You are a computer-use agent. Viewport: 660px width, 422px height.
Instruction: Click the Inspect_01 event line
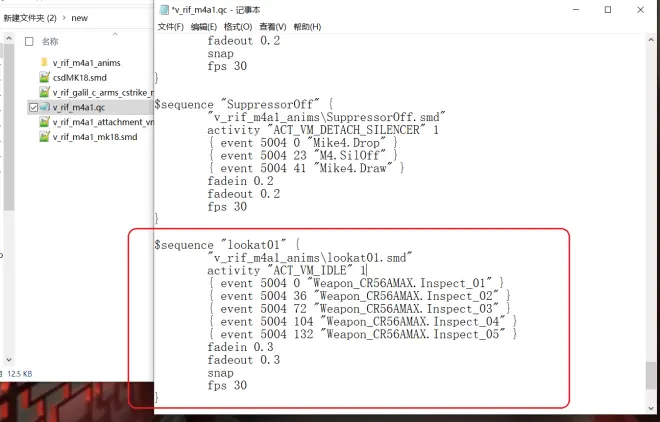tap(356, 283)
